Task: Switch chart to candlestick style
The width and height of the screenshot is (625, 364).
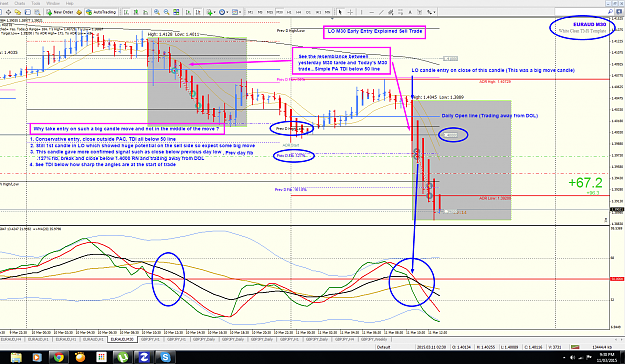Action: (136, 12)
